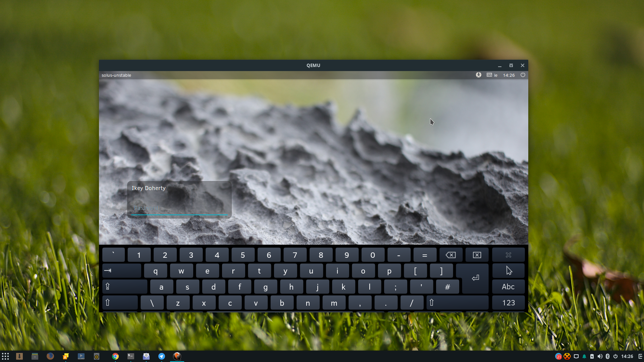Open the application menu grid in taskbar

[5, 356]
